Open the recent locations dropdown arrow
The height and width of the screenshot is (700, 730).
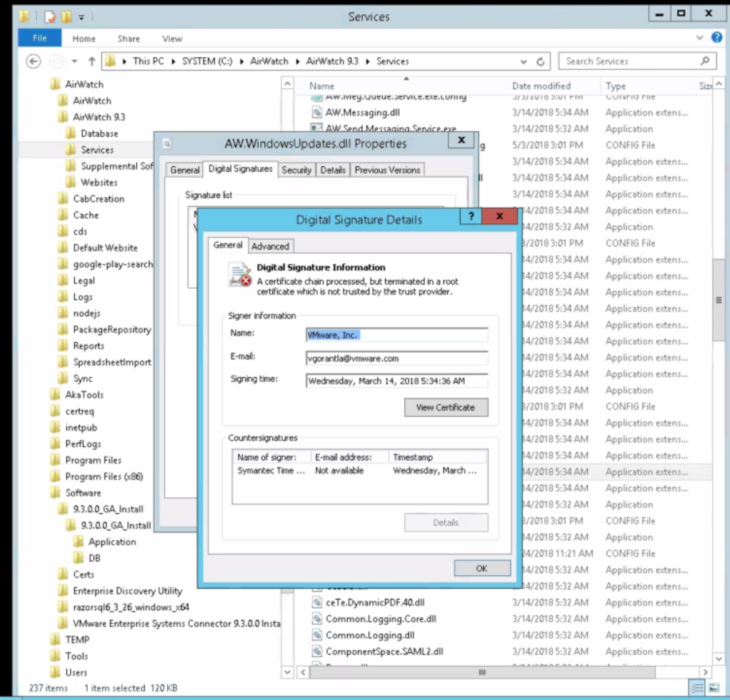[x=74, y=61]
